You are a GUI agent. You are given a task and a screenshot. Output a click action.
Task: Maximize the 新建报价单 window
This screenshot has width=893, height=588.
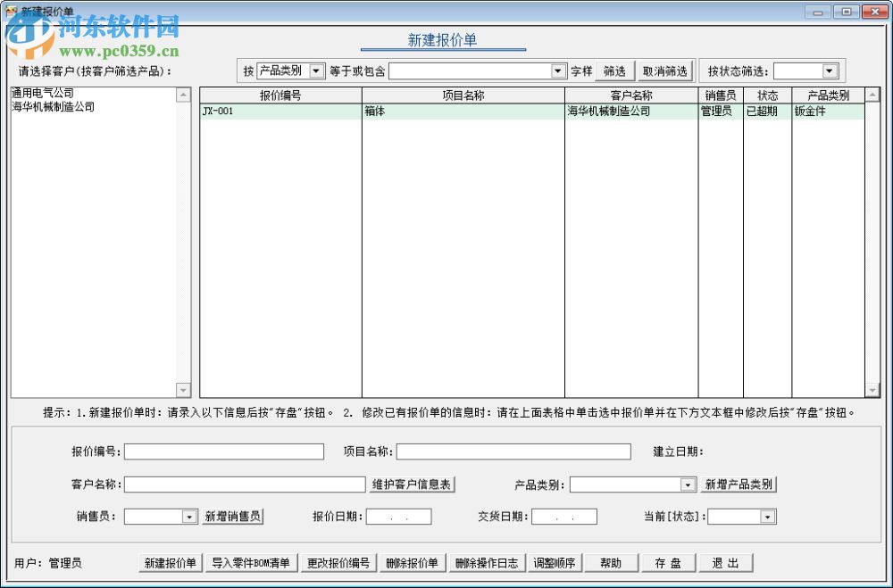pyautogui.click(x=846, y=12)
